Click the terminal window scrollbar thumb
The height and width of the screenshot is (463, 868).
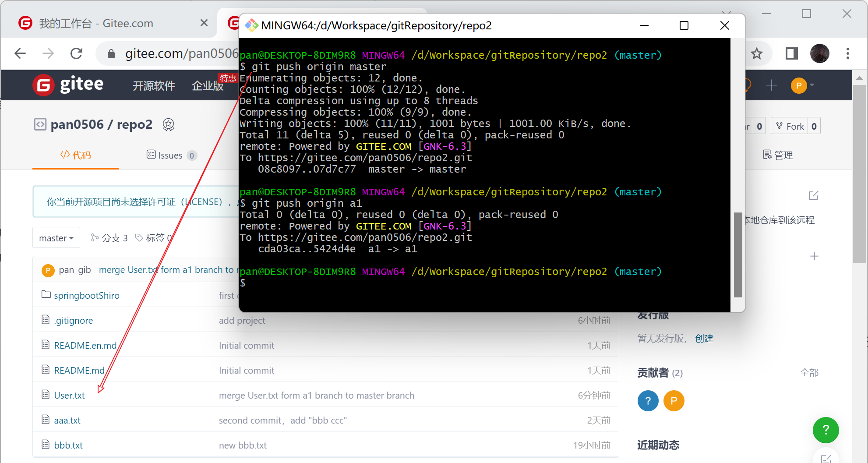click(x=738, y=254)
